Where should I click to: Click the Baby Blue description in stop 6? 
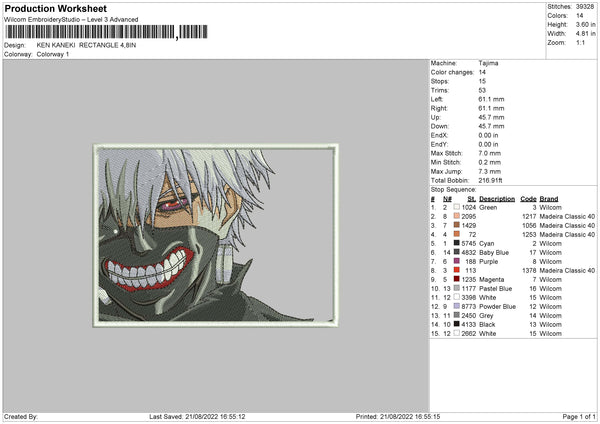[494, 253]
